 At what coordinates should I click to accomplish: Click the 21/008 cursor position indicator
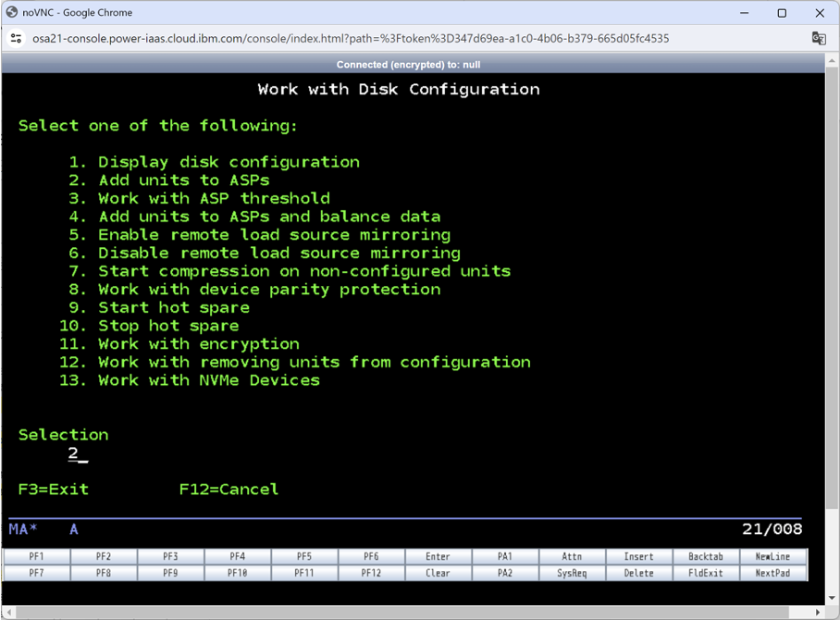click(772, 529)
